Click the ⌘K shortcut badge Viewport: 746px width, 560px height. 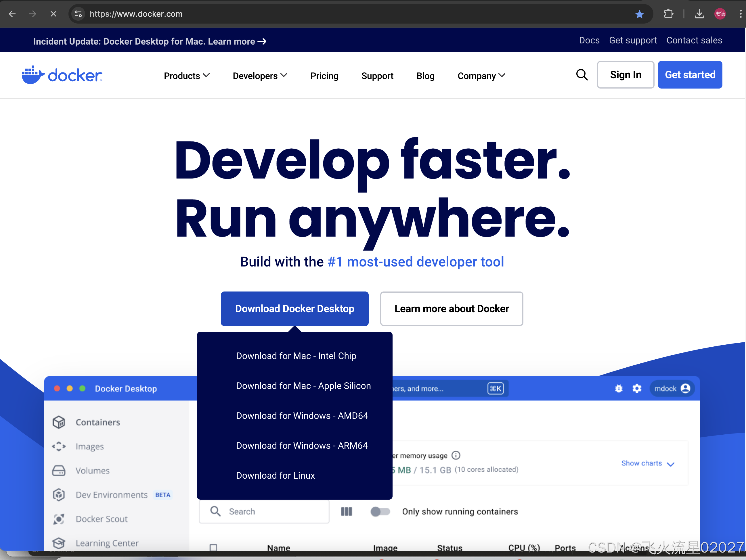[x=496, y=388]
